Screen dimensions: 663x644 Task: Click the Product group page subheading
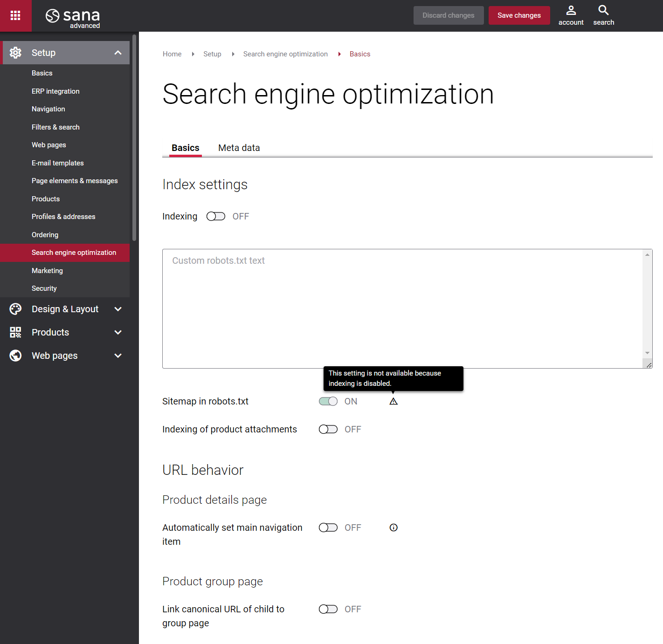pyautogui.click(x=213, y=582)
